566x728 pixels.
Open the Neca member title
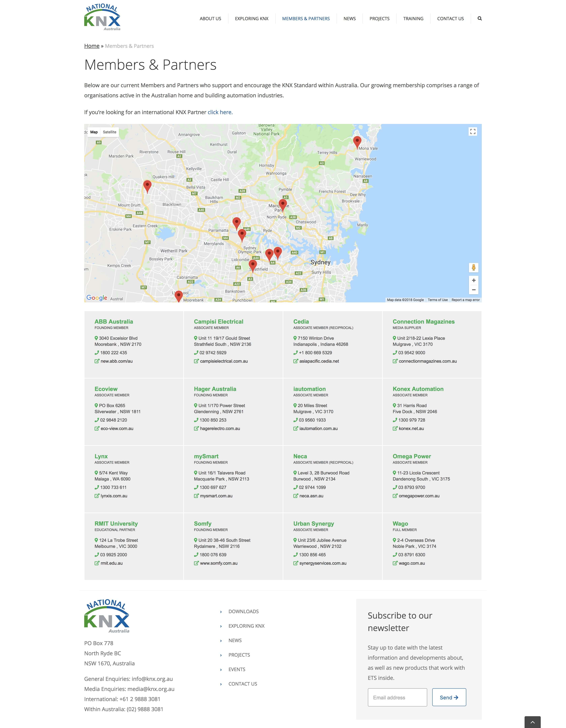click(300, 456)
